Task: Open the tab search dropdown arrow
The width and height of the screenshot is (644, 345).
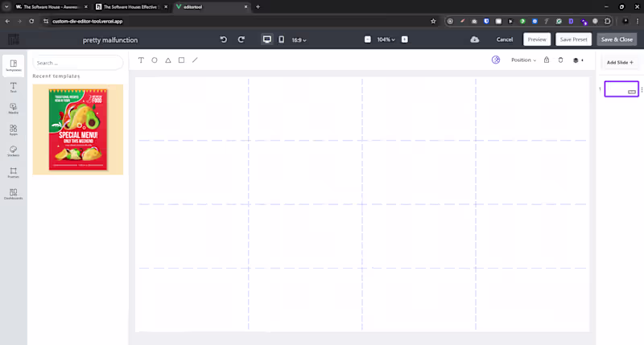Action: tap(6, 6)
